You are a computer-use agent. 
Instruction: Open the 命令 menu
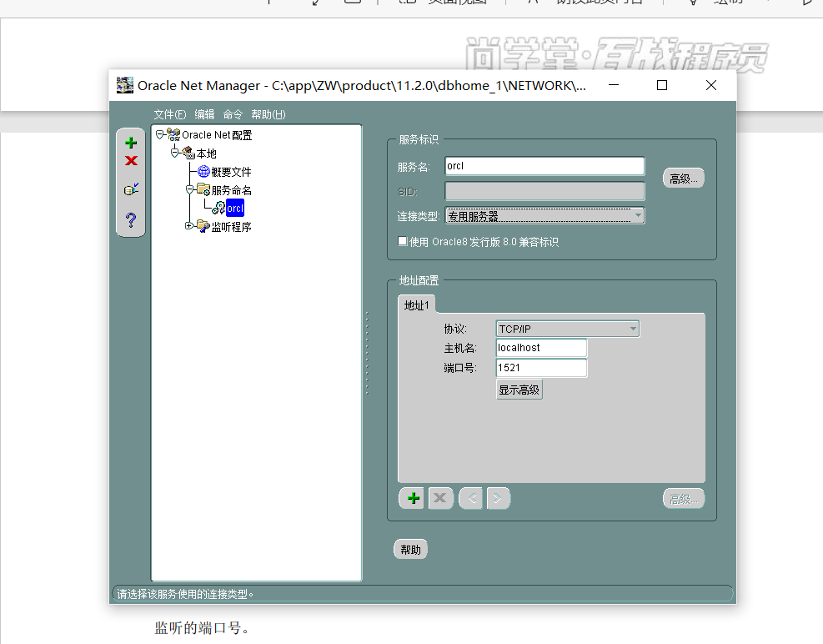[233, 114]
